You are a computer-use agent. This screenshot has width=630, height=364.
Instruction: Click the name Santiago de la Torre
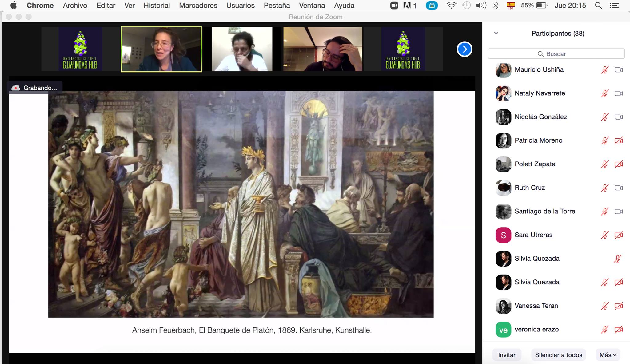(545, 211)
